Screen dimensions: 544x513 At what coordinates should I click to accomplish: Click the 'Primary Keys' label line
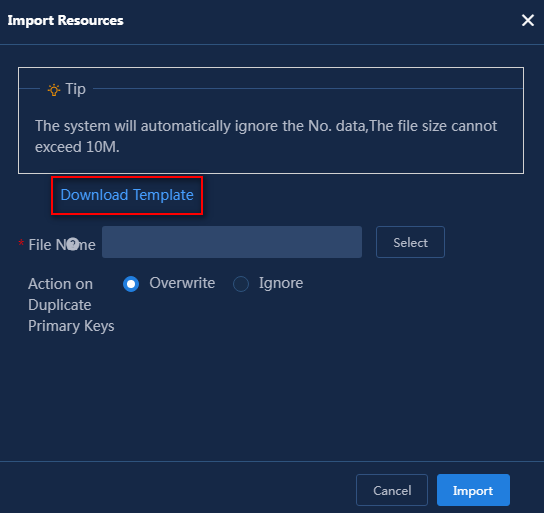(71, 326)
